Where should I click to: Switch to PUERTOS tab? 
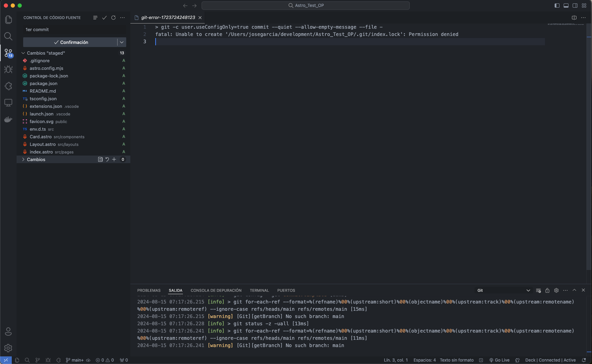click(286, 290)
